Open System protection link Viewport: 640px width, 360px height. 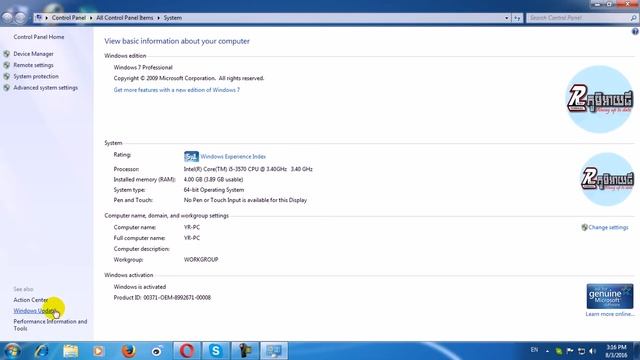pyautogui.click(x=36, y=76)
